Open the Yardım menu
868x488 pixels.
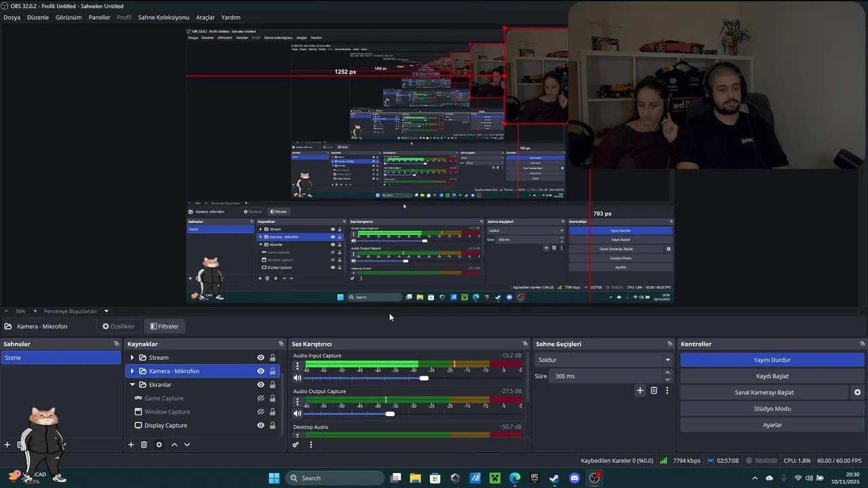[231, 17]
